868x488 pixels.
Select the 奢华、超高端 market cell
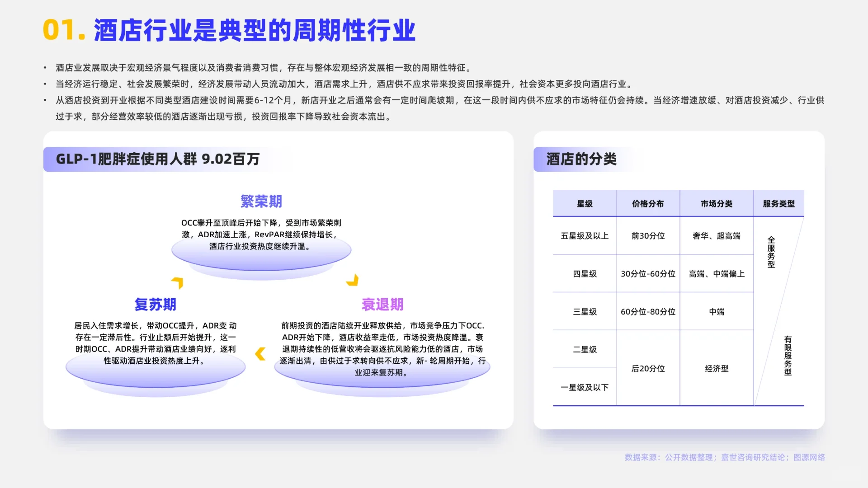coord(717,236)
